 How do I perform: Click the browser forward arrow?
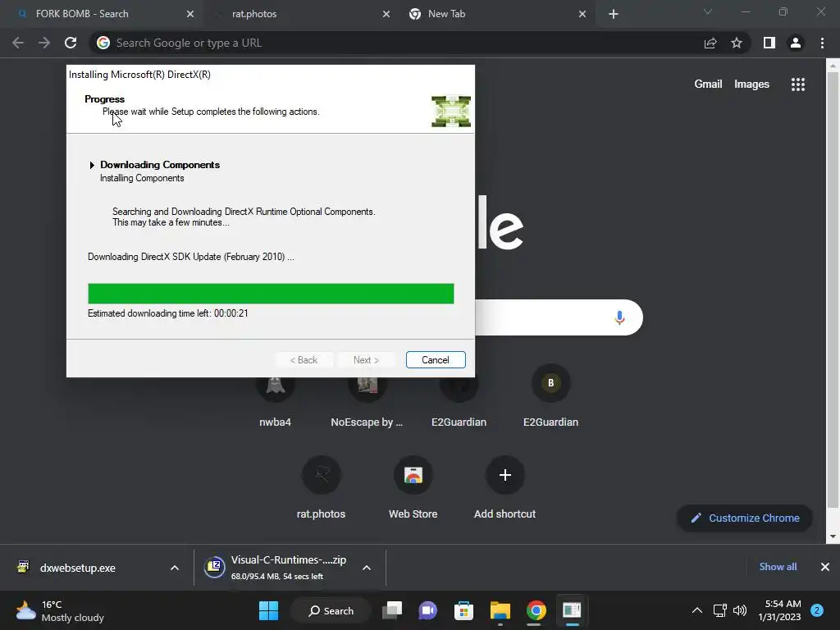[x=44, y=43]
